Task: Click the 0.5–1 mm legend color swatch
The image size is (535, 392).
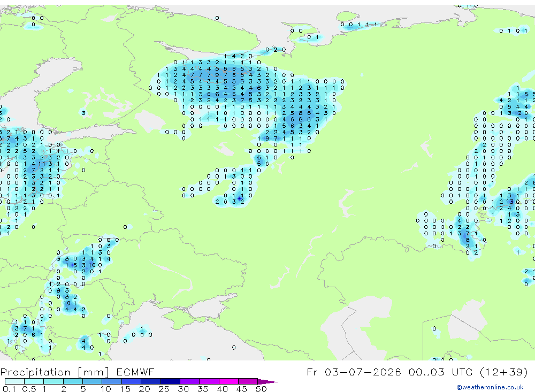Action: [34, 381]
